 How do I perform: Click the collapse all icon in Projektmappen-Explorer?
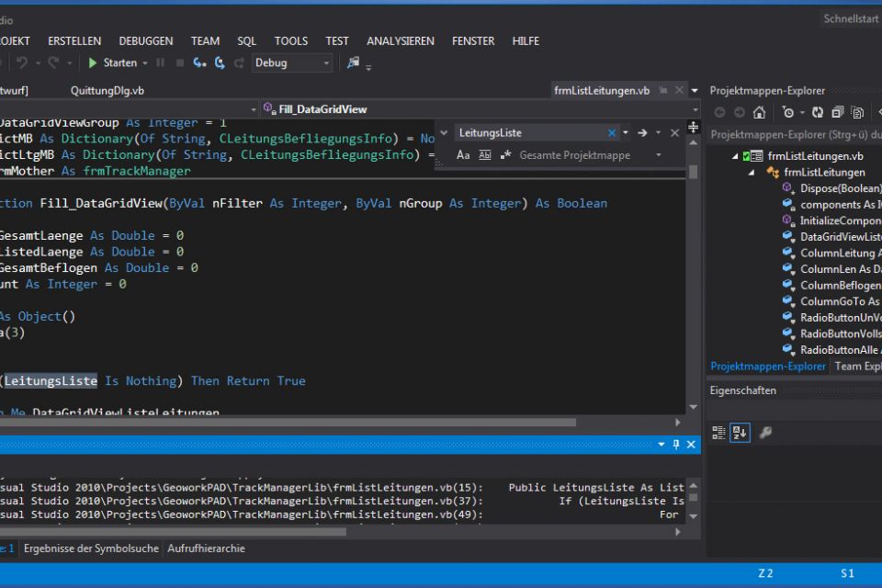[x=836, y=112]
